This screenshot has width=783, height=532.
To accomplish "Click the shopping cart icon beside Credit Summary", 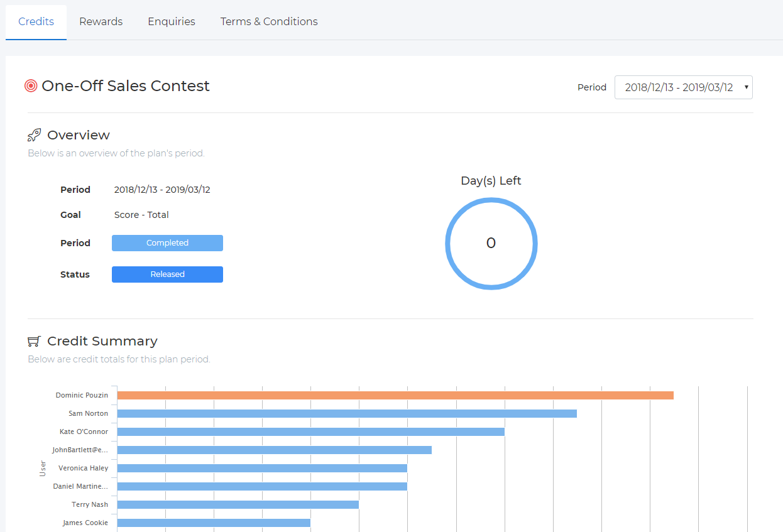I will (34, 340).
